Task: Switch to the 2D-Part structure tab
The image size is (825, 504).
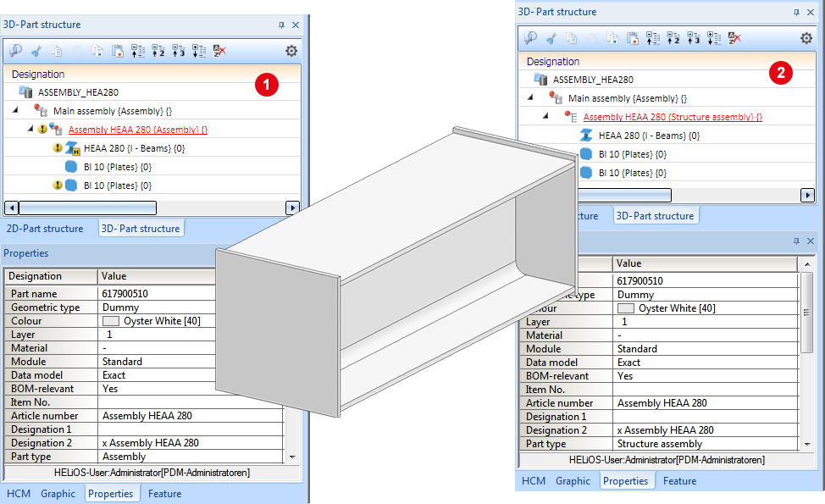Action: pyautogui.click(x=45, y=229)
